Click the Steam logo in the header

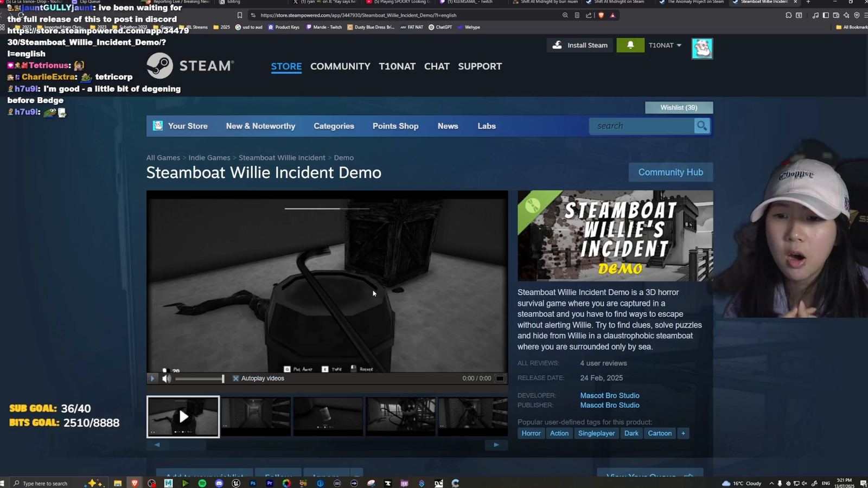tap(190, 66)
